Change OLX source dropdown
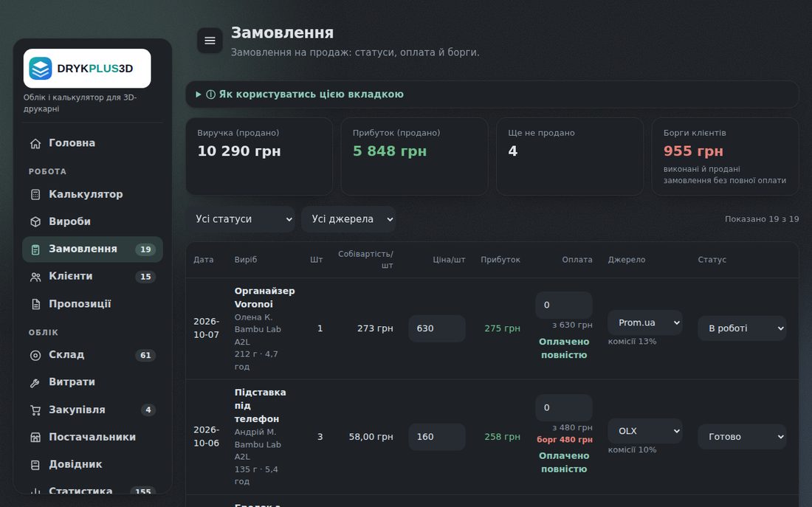The height and width of the screenshot is (507, 812). (645, 431)
